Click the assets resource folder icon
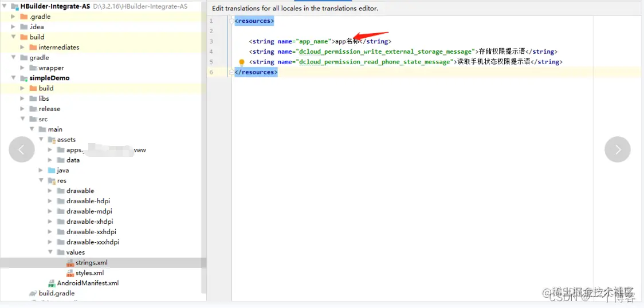 pos(52,140)
